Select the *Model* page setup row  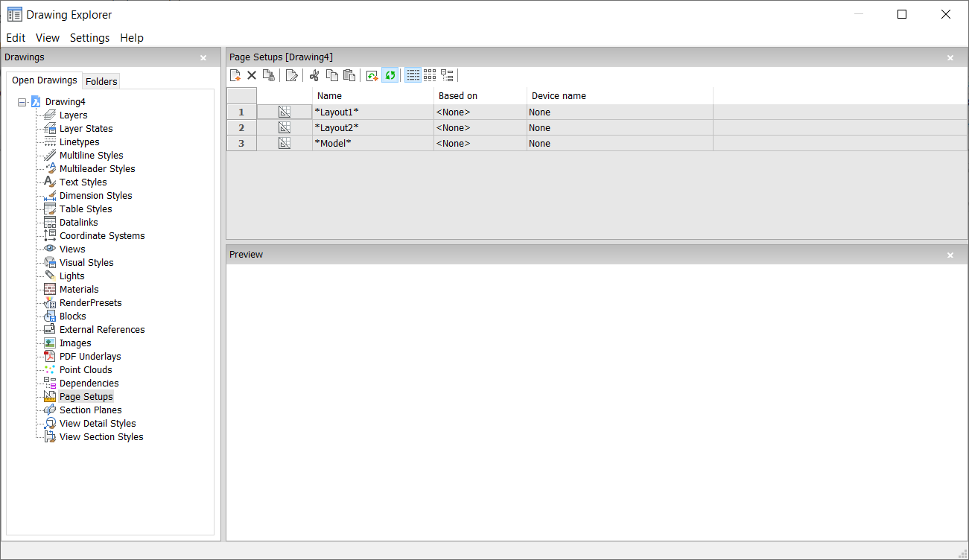pos(332,144)
